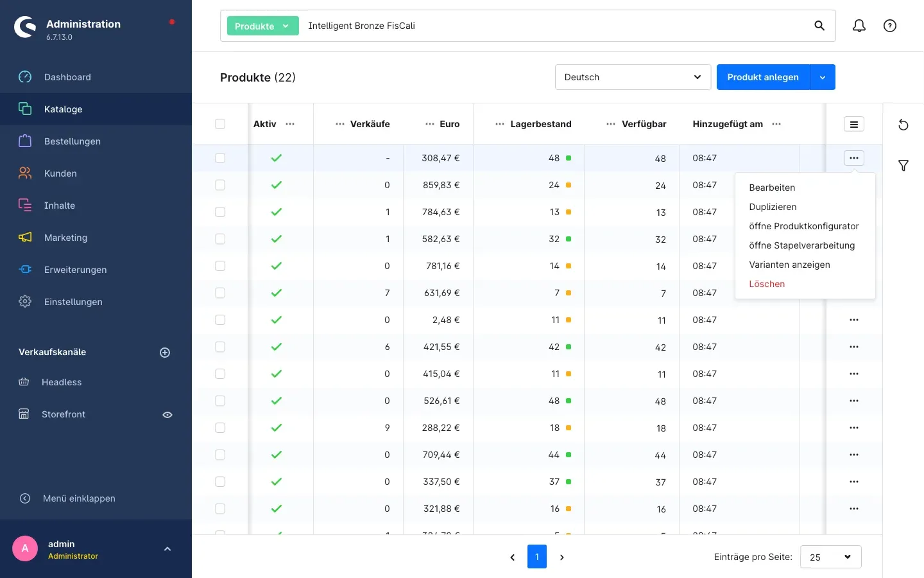Check the 631,69 € product row
Screen dimensions: 924x578
point(220,293)
